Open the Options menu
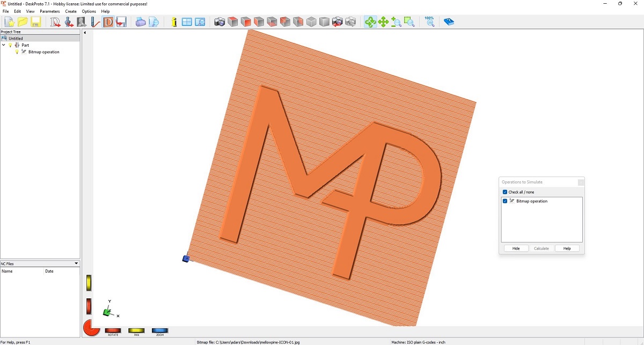644x345 pixels. click(89, 11)
